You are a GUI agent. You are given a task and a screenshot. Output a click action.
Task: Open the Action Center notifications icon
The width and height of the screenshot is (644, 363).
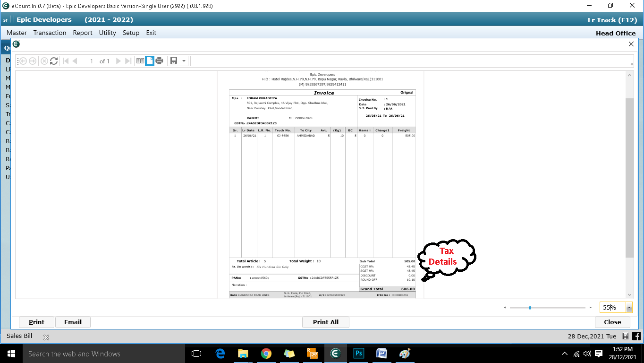(599, 354)
